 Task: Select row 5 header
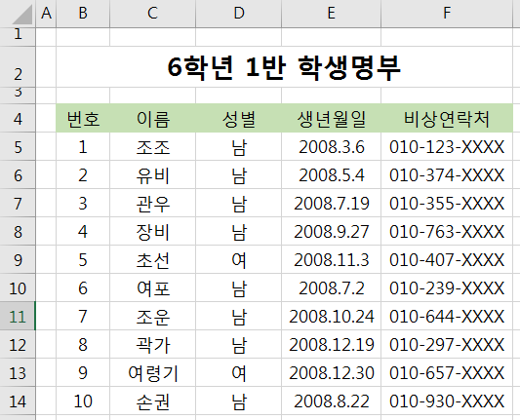(x=18, y=147)
